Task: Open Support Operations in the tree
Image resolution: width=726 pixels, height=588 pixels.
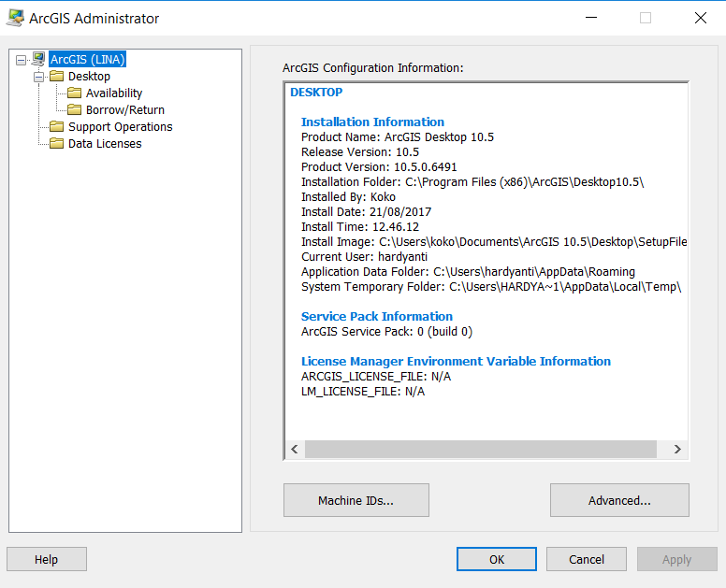Action: click(121, 127)
